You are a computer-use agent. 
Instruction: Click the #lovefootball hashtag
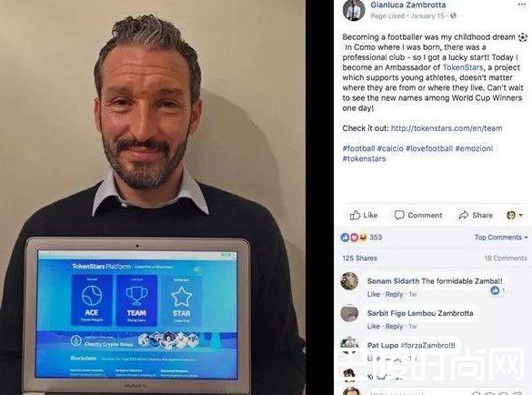(429, 148)
